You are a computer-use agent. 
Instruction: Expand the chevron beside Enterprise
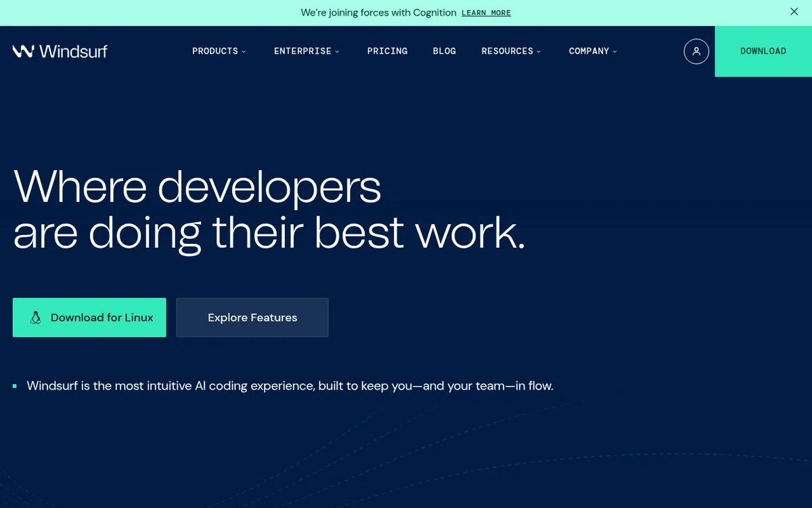coord(337,51)
